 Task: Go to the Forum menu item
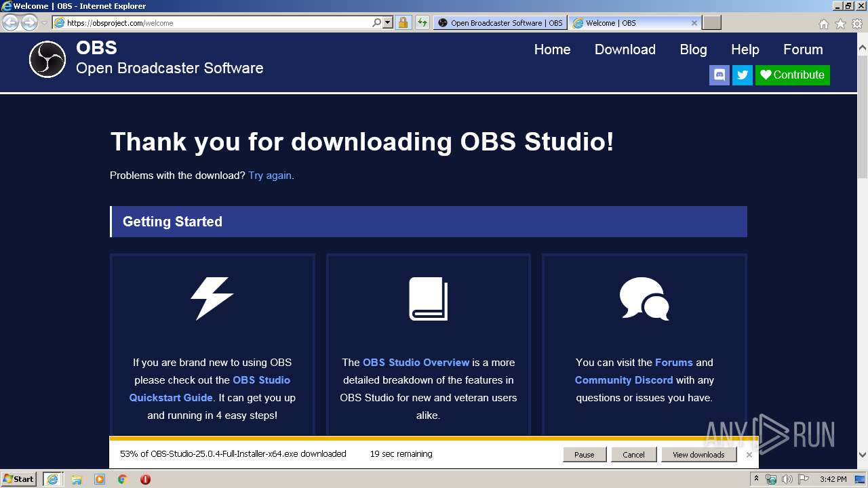point(803,49)
